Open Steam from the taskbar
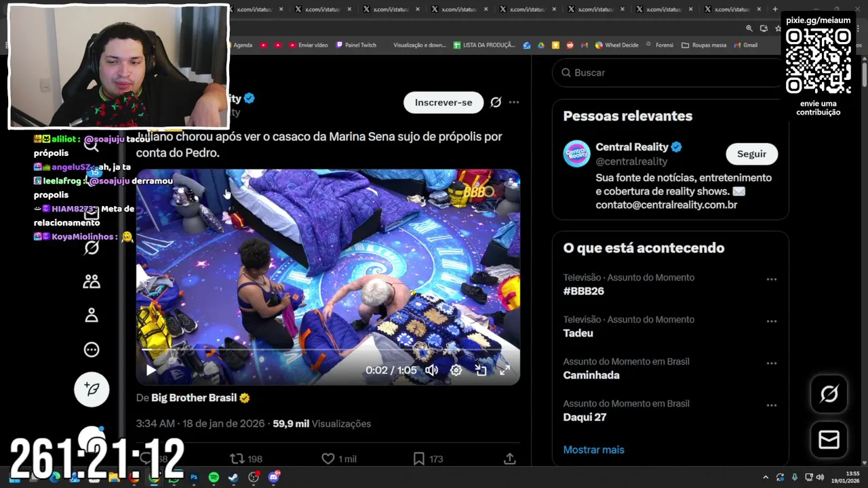Image resolution: width=868 pixels, height=488 pixels. coord(233,477)
